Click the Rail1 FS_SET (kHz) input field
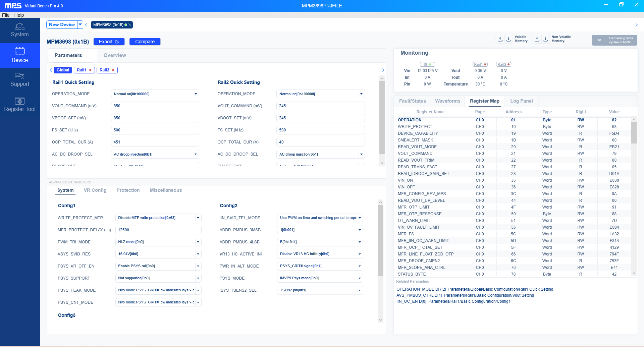644x347 pixels. click(155, 130)
